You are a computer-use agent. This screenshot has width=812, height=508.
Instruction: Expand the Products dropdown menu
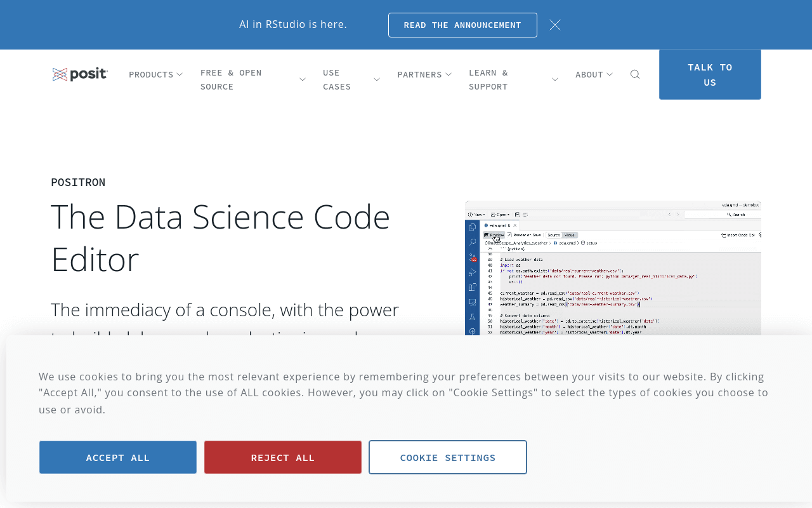155,74
